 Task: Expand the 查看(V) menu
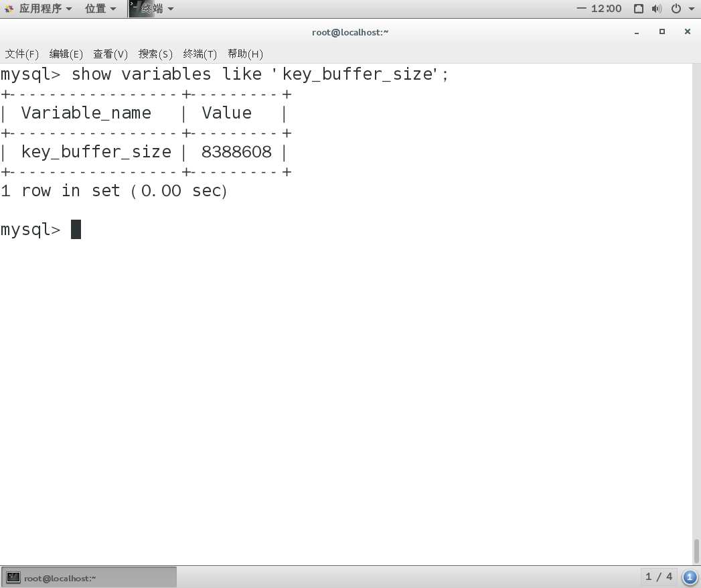(110, 54)
